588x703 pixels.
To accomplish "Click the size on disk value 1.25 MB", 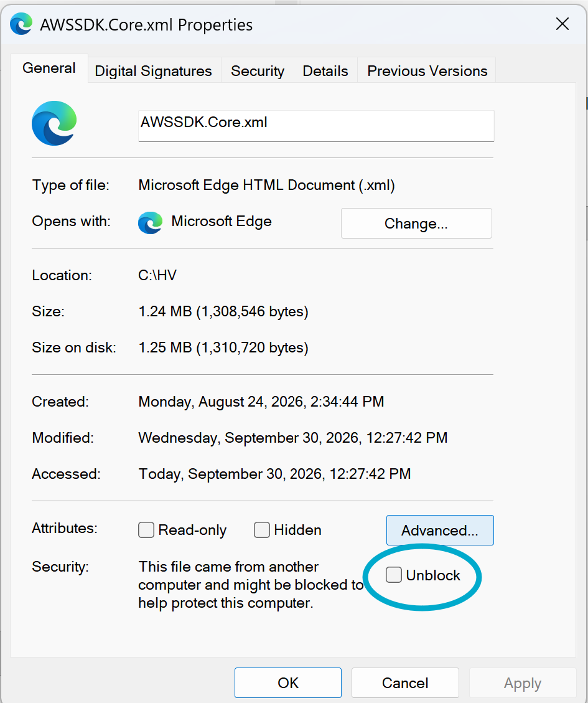I will pos(223,348).
